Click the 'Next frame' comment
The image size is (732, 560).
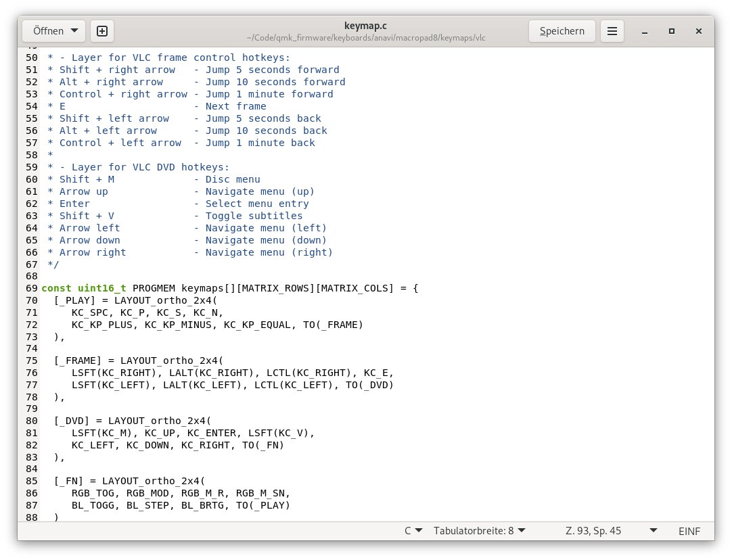point(235,106)
